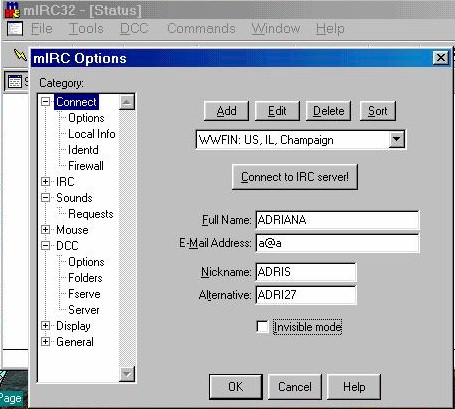Select General in the category tree
This screenshot has width=455, height=409.
pyautogui.click(x=75, y=342)
